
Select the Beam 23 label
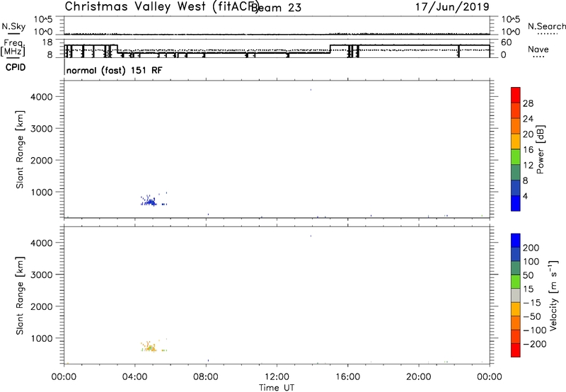click(x=276, y=7)
